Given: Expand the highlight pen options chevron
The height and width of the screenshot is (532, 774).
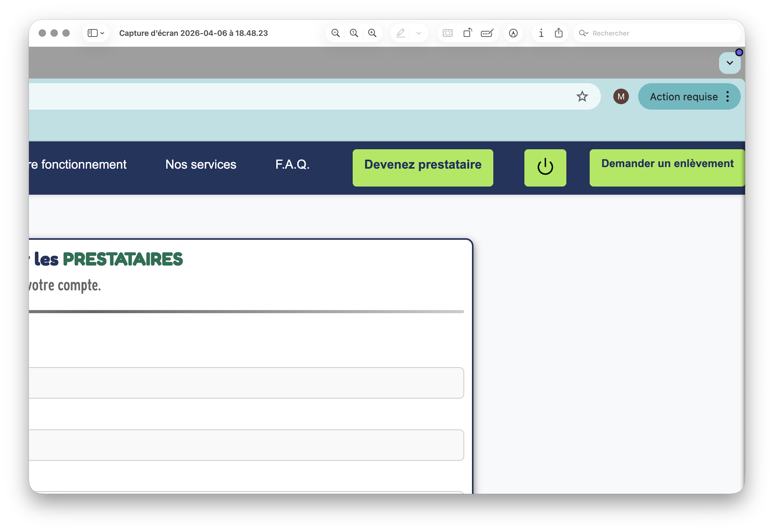Looking at the screenshot, I should coord(419,33).
